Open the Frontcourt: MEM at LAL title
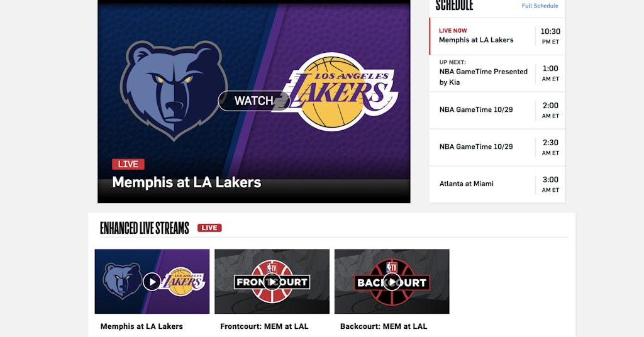Image resolution: width=644 pixels, height=337 pixels. [264, 326]
